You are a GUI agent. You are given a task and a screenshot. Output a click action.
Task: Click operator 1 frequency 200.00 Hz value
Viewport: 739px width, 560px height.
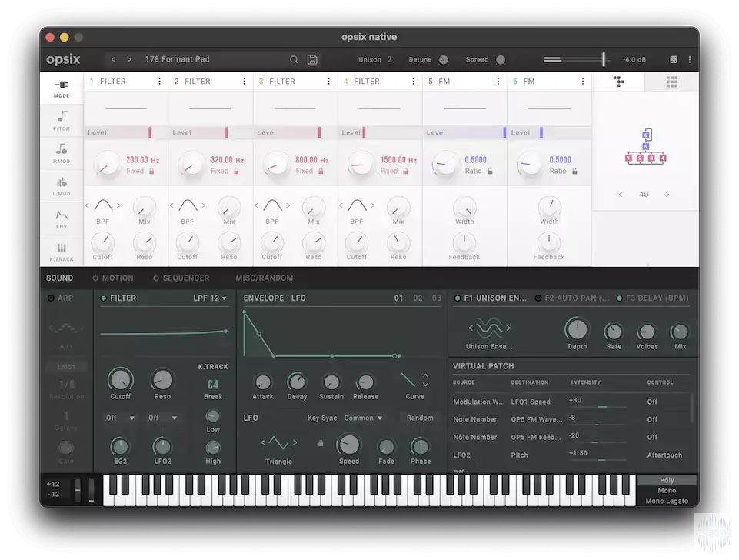click(142, 160)
